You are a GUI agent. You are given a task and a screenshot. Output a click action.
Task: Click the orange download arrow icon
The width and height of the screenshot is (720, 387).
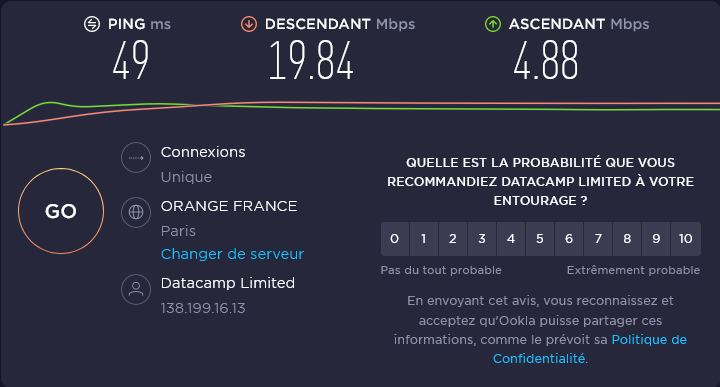(x=249, y=24)
